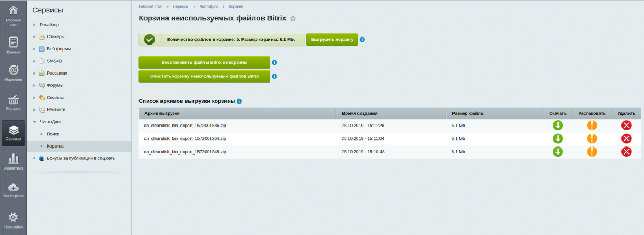Open Аналитика section in left sidebar
644x235 pixels.
click(x=13, y=161)
